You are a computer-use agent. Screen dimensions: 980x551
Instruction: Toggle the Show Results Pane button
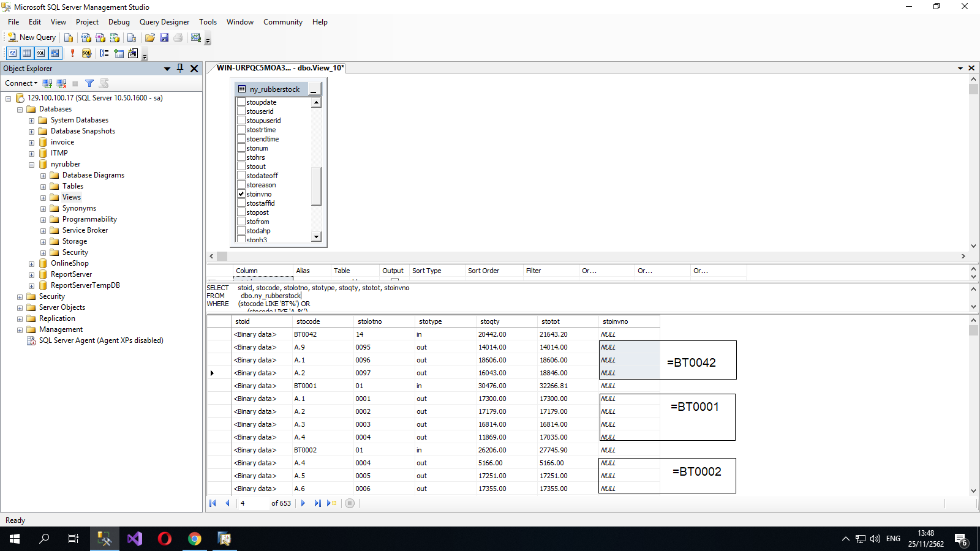pyautogui.click(x=55, y=53)
